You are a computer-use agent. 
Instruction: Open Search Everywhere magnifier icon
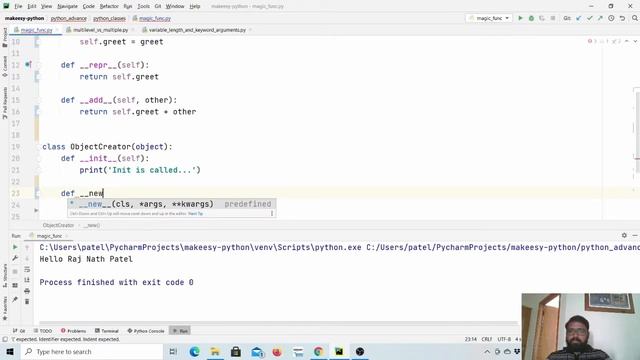[x=635, y=18]
